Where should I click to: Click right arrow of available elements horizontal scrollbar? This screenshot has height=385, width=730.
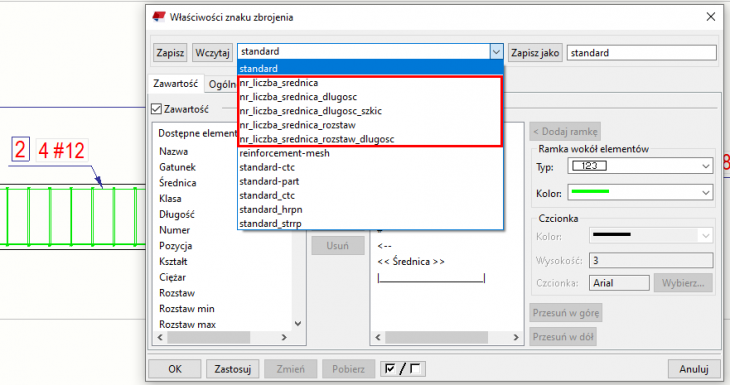[x=284, y=337]
